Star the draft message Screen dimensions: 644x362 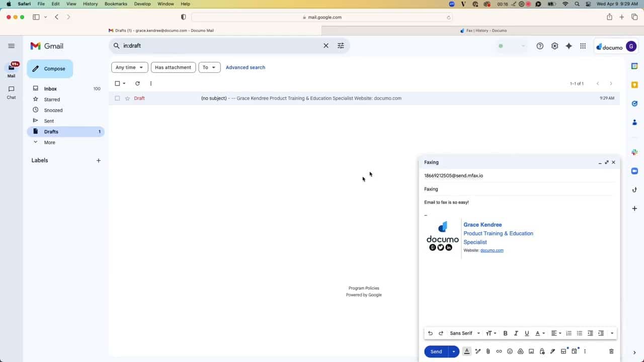[127, 99]
